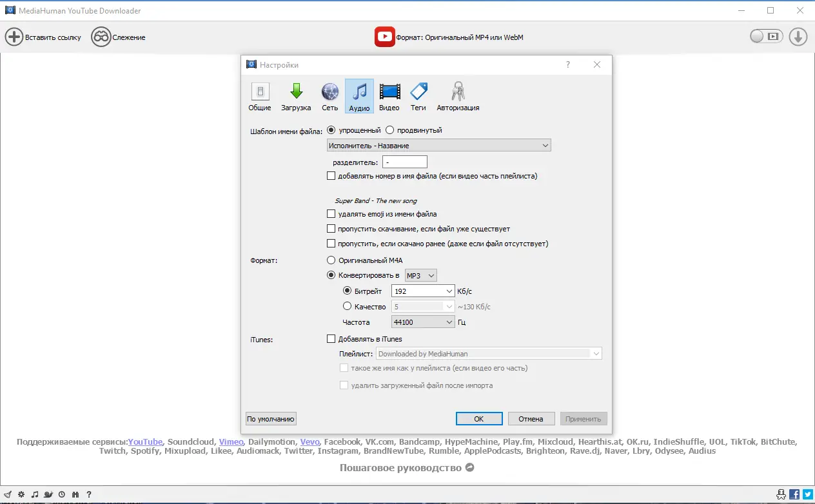Open the MP3 format dropdown
The width and height of the screenshot is (815, 504).
[x=421, y=276]
